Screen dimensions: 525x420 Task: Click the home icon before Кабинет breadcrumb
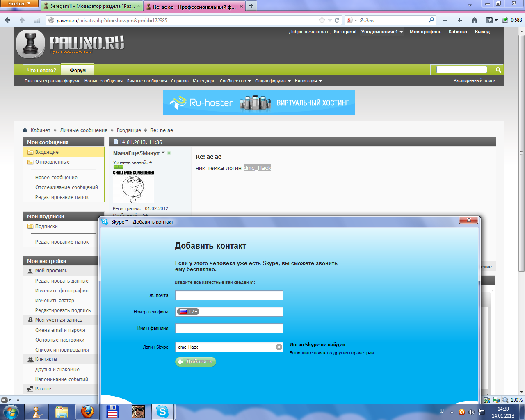25,130
